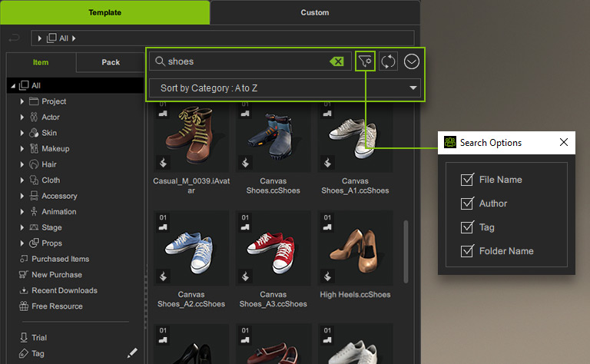590x364 pixels.
Task: Toggle the Author checkbox
Action: [467, 204]
